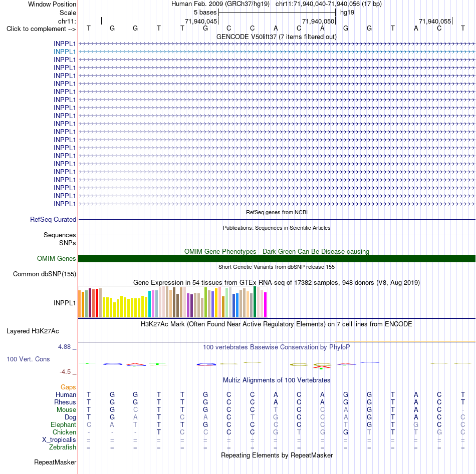Select the Window Position label
The width and height of the screenshot is (476, 474).
(x=52, y=4)
